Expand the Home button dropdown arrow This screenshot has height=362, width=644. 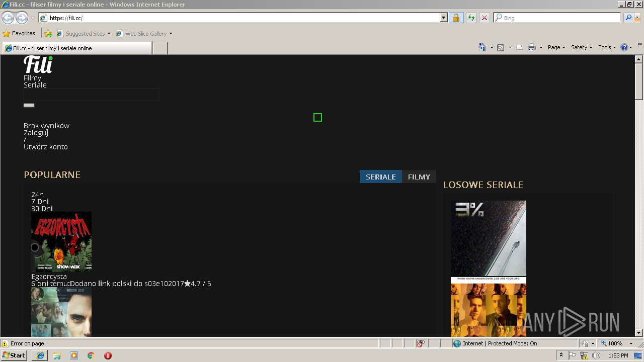pyautogui.click(x=492, y=47)
